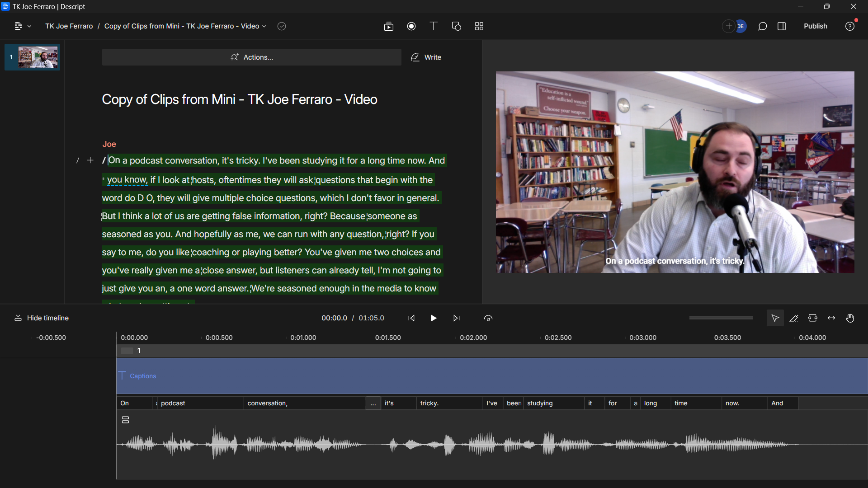The height and width of the screenshot is (488, 868).
Task: Click the word 'time' in timeline
Action: 696,403
